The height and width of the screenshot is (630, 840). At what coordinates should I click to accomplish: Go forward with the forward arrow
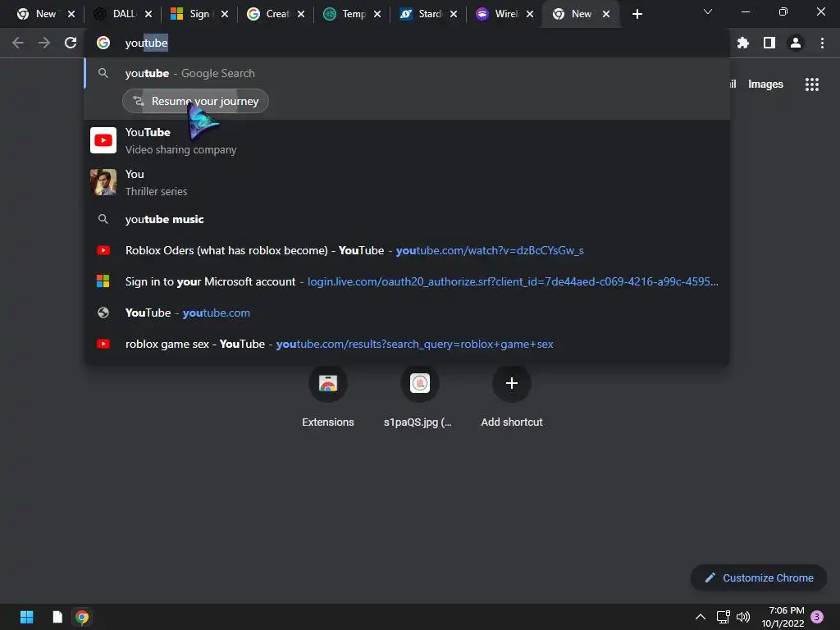click(44, 43)
